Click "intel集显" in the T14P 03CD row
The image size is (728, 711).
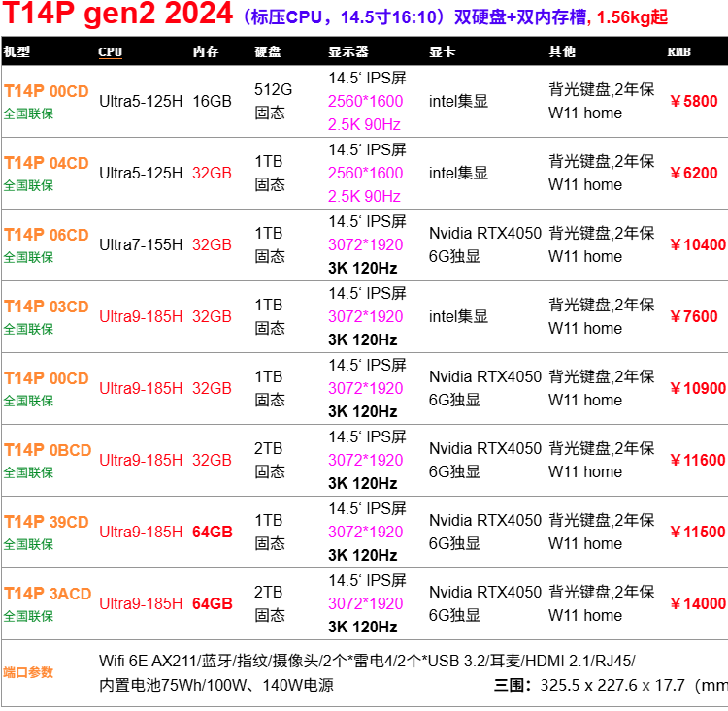(x=458, y=316)
